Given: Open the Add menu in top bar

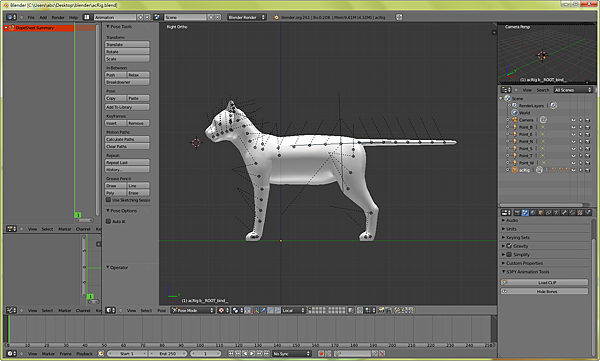Looking at the screenshot, I should pos(43,17).
